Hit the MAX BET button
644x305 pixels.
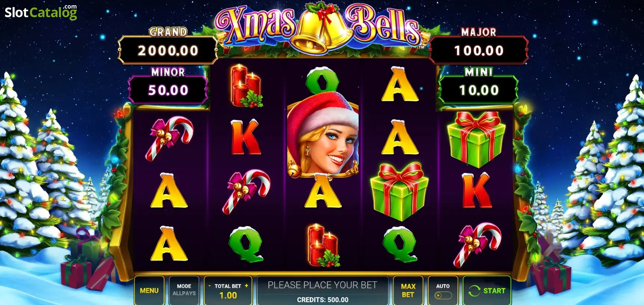[x=408, y=290]
